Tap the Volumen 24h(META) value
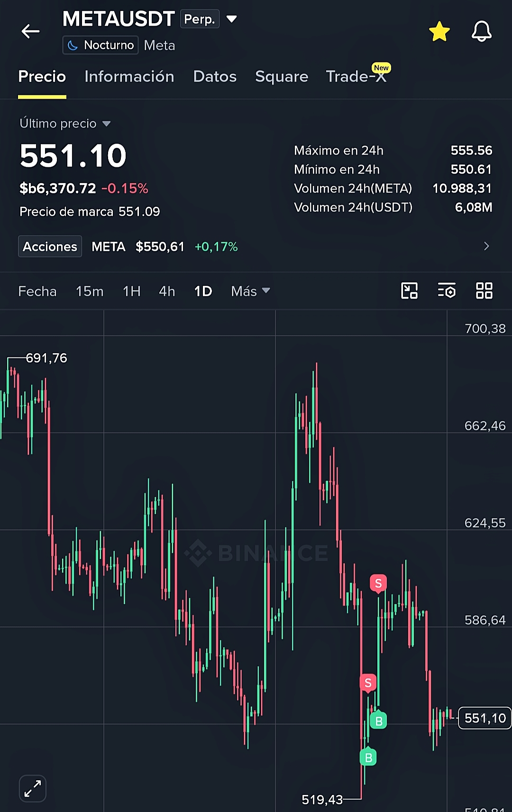The width and height of the screenshot is (512, 812). [x=462, y=188]
